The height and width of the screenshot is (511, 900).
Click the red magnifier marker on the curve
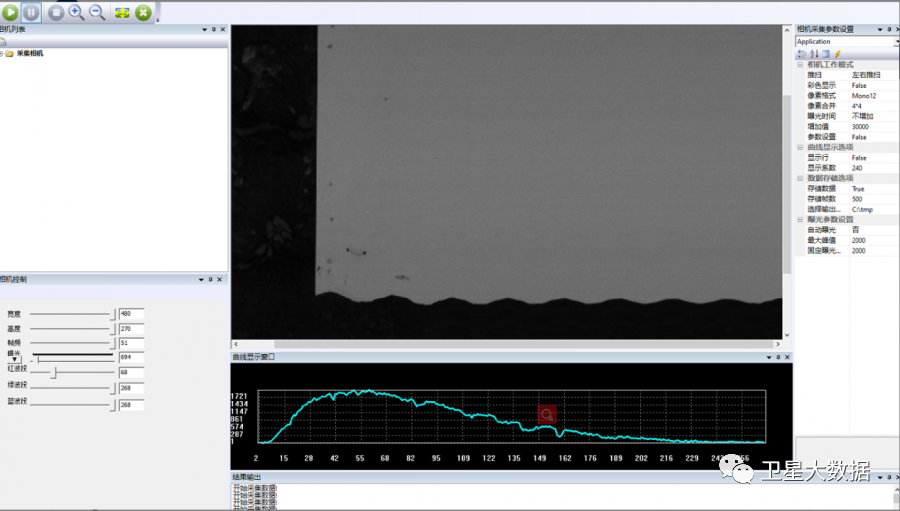[x=546, y=414]
